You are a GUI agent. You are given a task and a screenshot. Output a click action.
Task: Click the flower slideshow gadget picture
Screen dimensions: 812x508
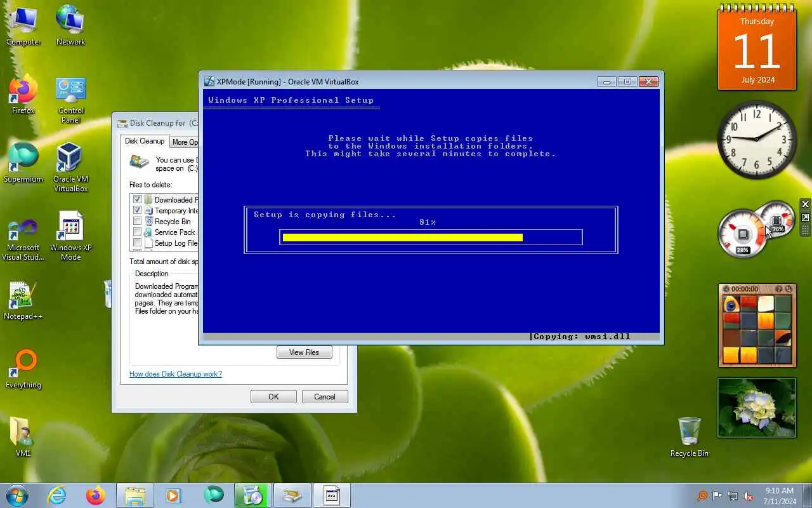click(757, 408)
